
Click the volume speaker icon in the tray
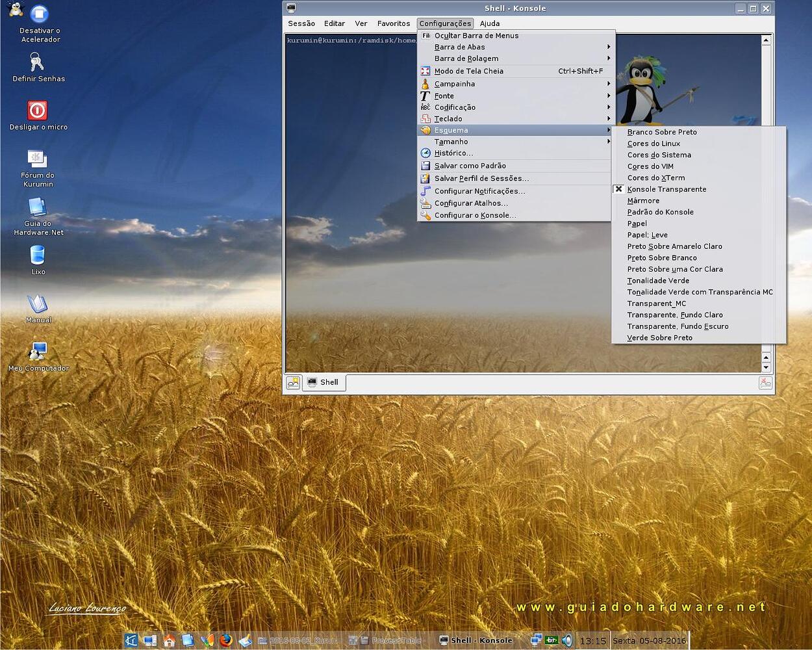(566, 640)
